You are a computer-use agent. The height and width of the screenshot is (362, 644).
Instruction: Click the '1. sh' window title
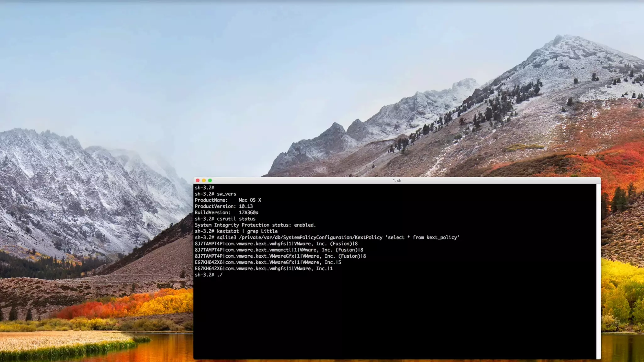397,180
